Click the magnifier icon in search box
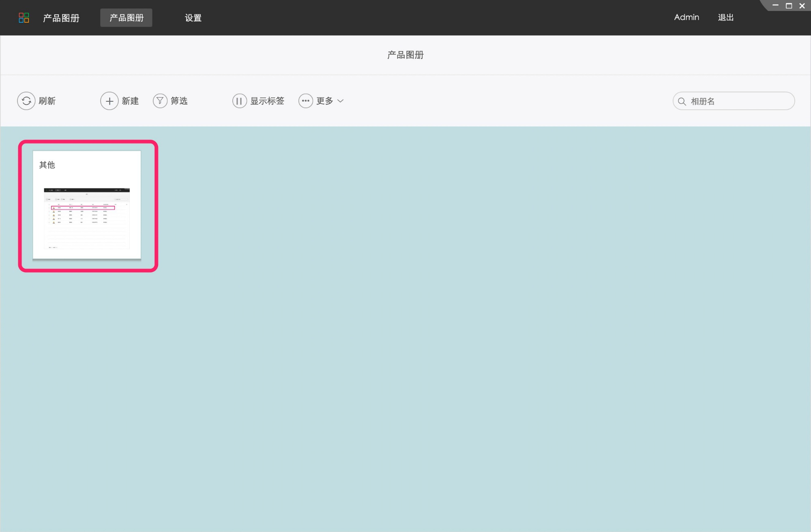The image size is (811, 532). pos(682,101)
